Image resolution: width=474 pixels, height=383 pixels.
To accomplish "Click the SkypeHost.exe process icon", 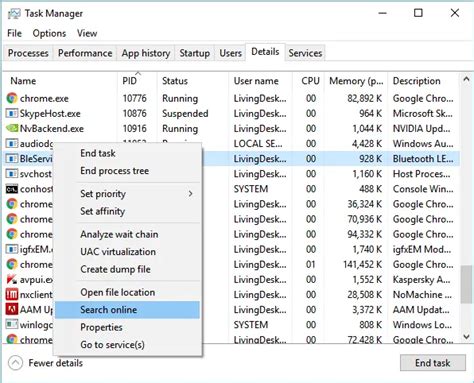I will (x=12, y=113).
